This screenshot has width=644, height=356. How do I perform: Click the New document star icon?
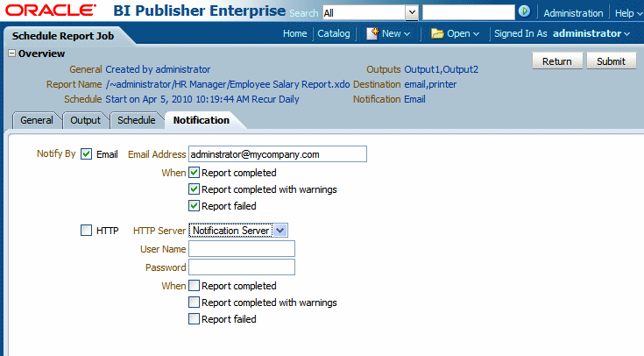click(372, 33)
